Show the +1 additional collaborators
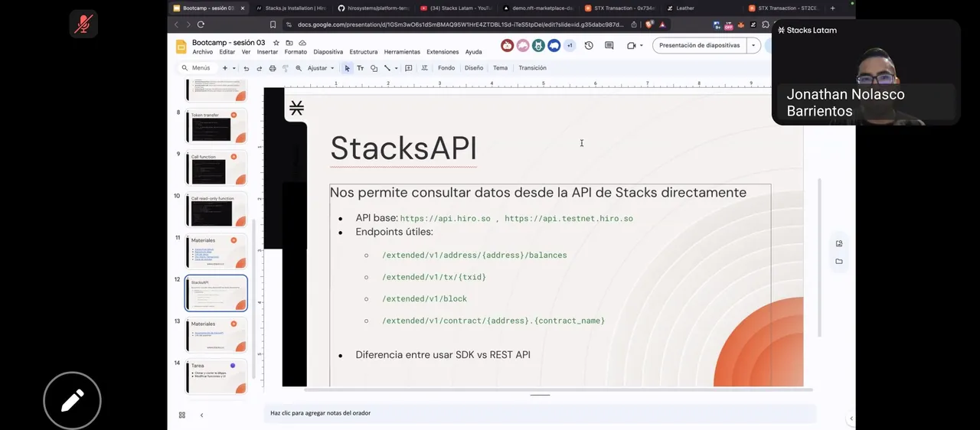 [x=569, y=45]
